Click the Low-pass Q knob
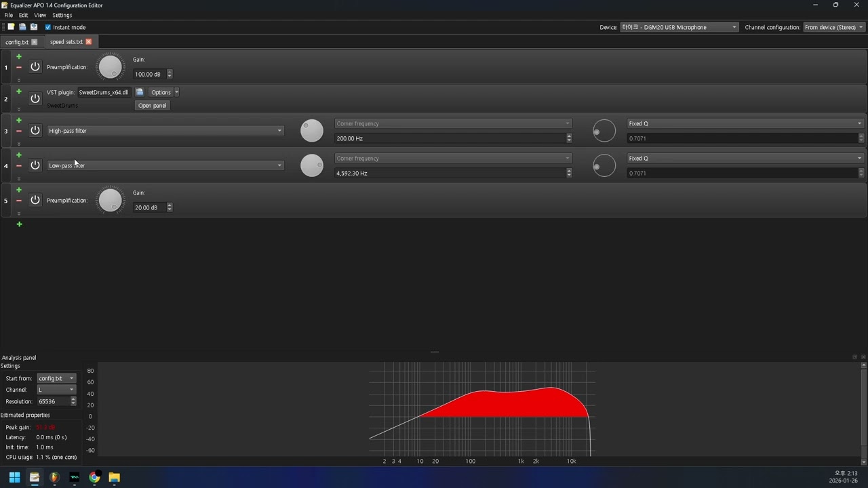 (x=604, y=165)
